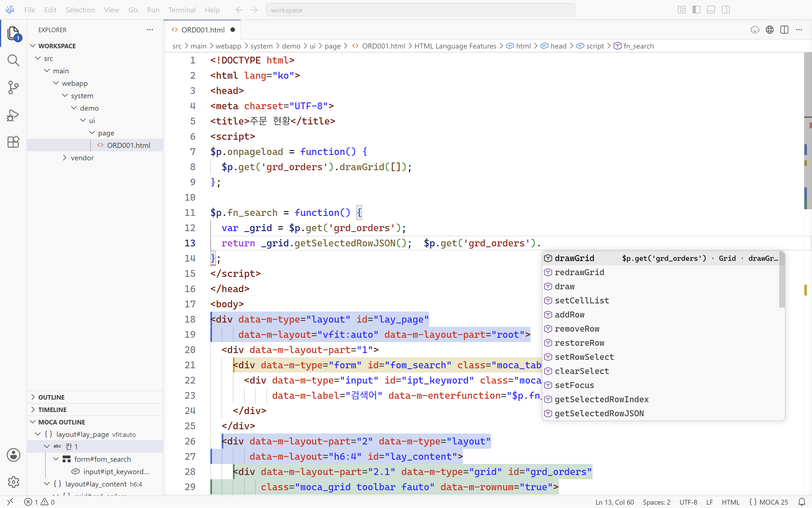The image size is (812, 508).
Task: Open Explorer Views and More Actions ellipsis
Action: point(150,30)
